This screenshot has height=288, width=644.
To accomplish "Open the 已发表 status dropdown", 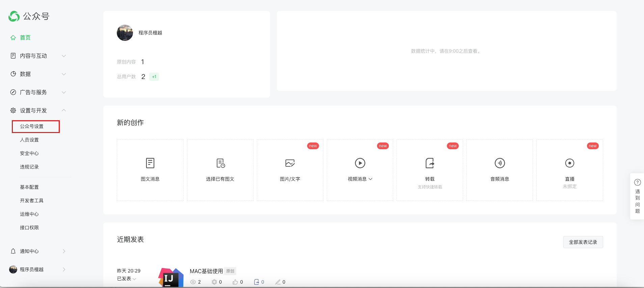I will tap(127, 279).
